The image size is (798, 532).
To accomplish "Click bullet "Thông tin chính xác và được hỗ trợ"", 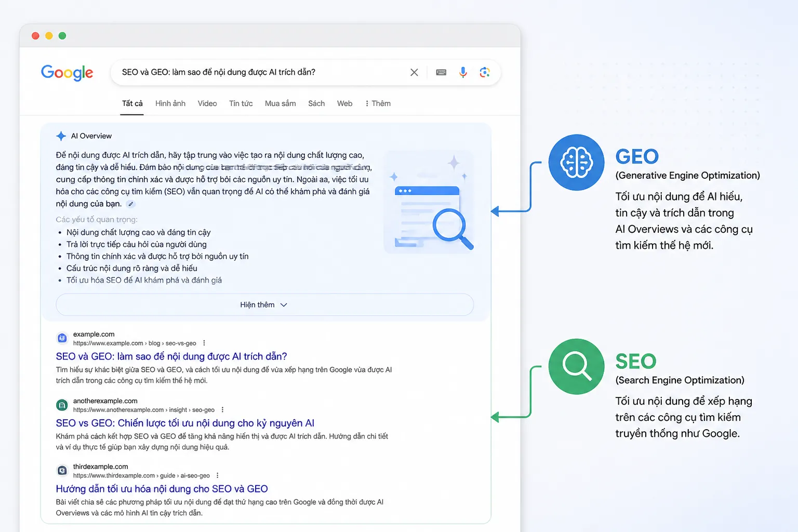I will coord(157,256).
